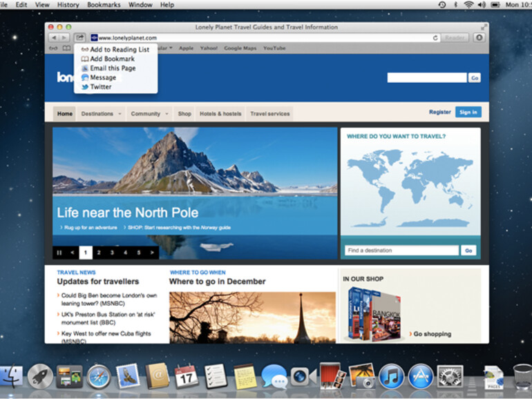532x399 pixels.
Task: Open the Bookmarks menu in menu bar
Action: (x=104, y=5)
